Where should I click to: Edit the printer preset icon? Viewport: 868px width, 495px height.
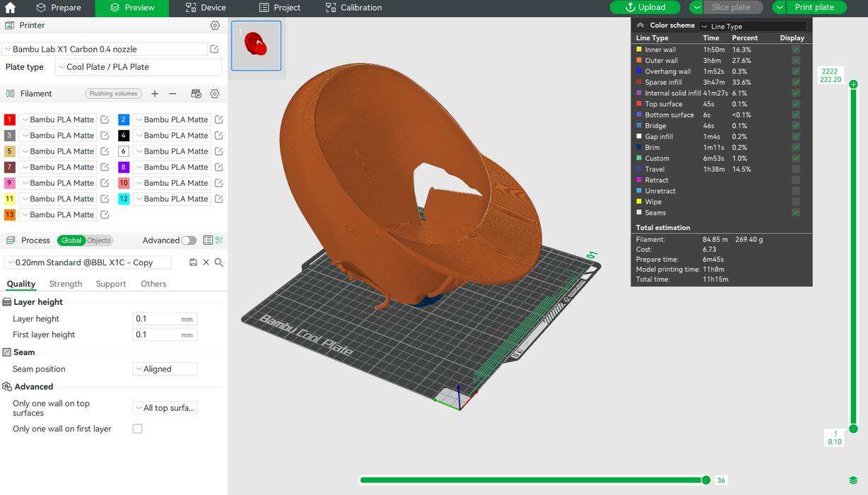pyautogui.click(x=214, y=49)
